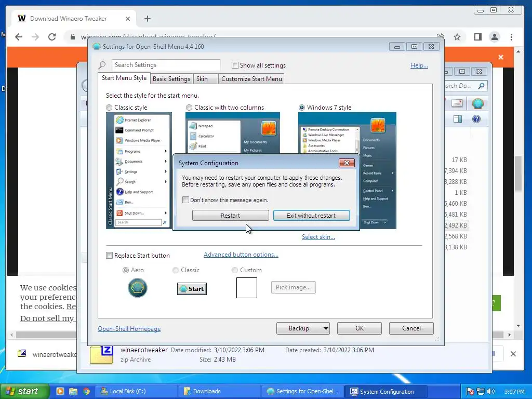This screenshot has width=532, height=399.
Task: Open Chrome side panel icon
Action: [478, 37]
